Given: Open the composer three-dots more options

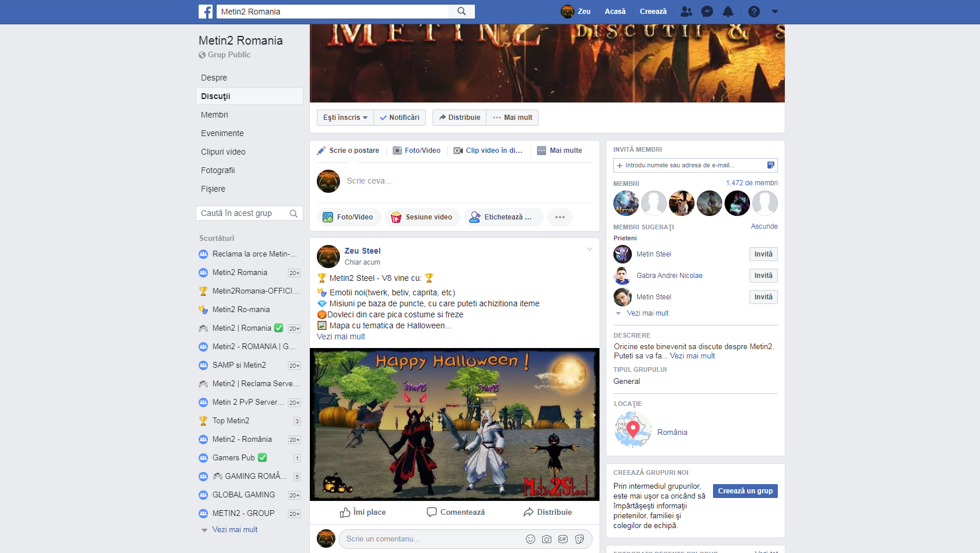Looking at the screenshot, I should click(x=560, y=217).
